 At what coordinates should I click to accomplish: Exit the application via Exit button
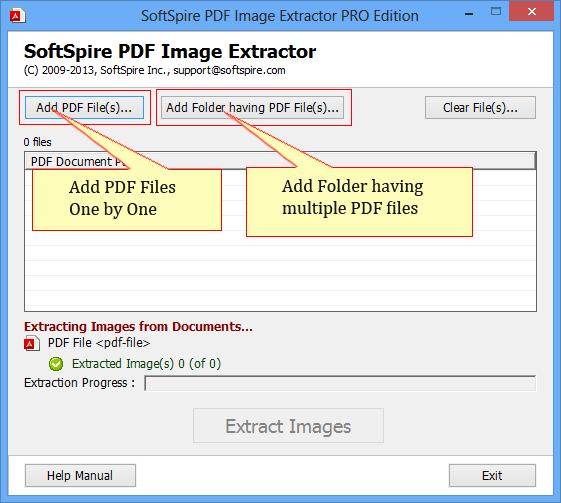click(x=492, y=475)
